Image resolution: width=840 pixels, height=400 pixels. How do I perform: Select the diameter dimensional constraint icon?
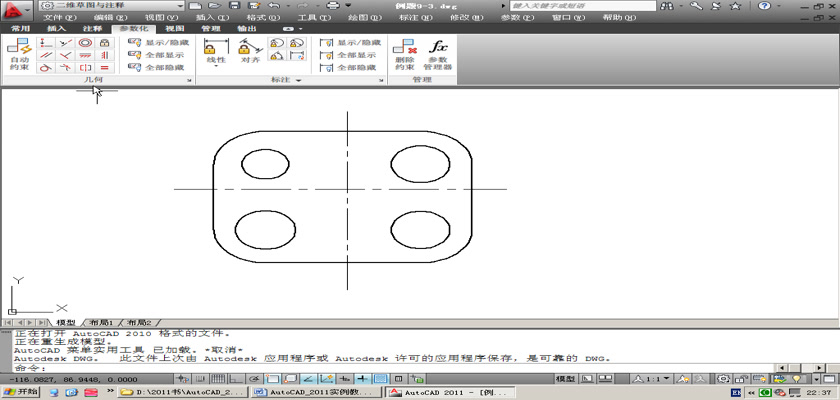(x=297, y=43)
